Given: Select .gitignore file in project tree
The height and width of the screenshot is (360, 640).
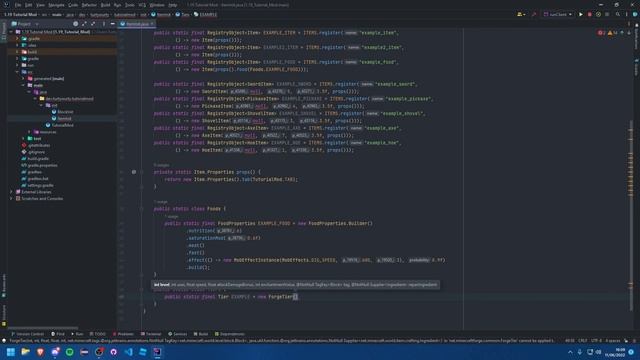Looking at the screenshot, I should tap(33, 152).
